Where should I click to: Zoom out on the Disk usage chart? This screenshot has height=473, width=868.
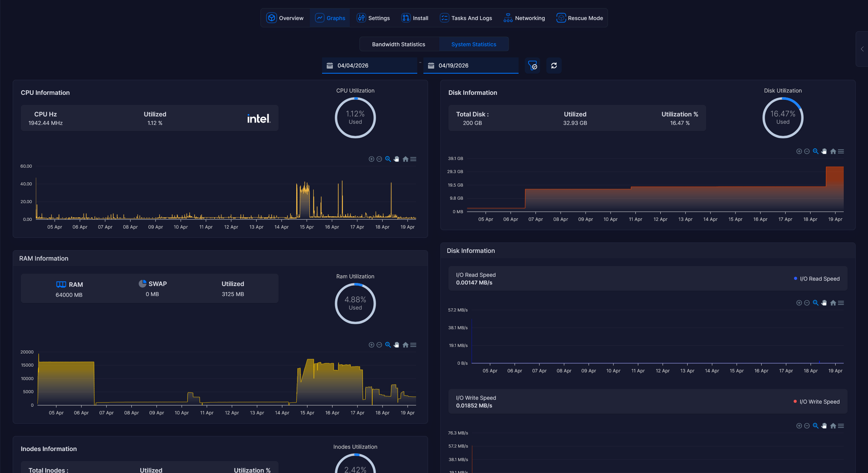coord(807,151)
